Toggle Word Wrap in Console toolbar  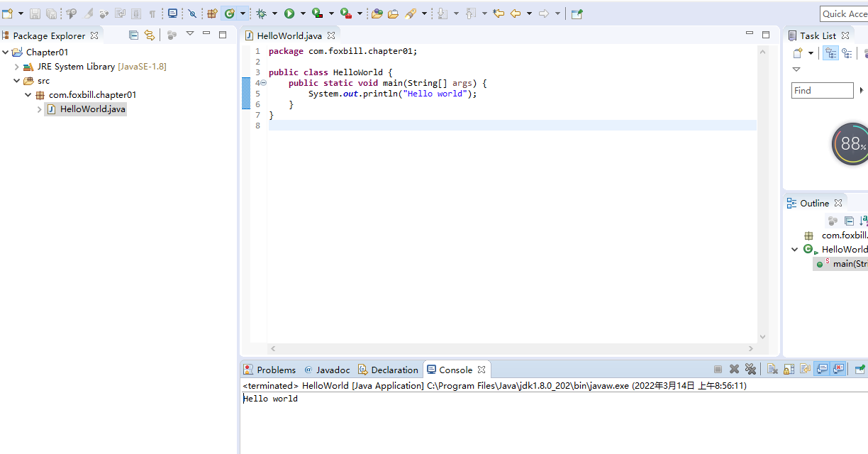[806, 369]
